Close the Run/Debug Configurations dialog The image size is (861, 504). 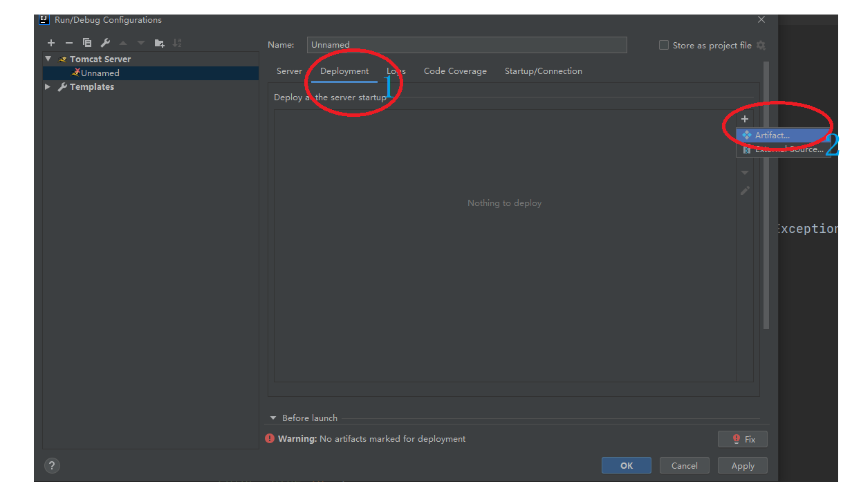click(x=761, y=20)
